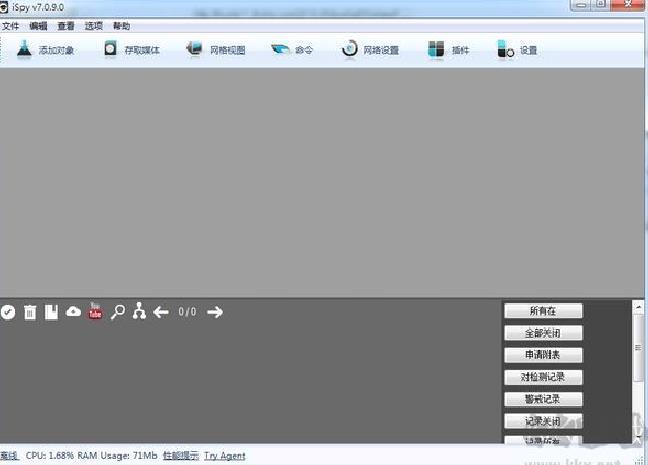Click the scroll-up arrow of button panel

[x=638, y=307]
